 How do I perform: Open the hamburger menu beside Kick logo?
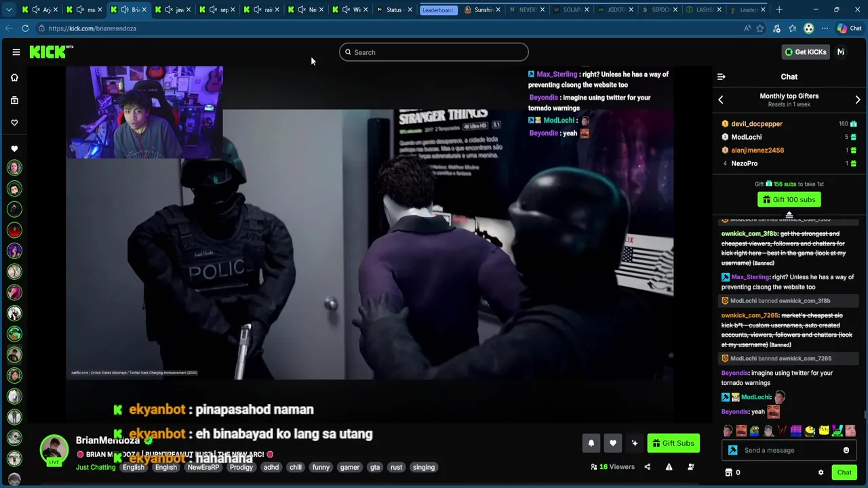point(16,52)
